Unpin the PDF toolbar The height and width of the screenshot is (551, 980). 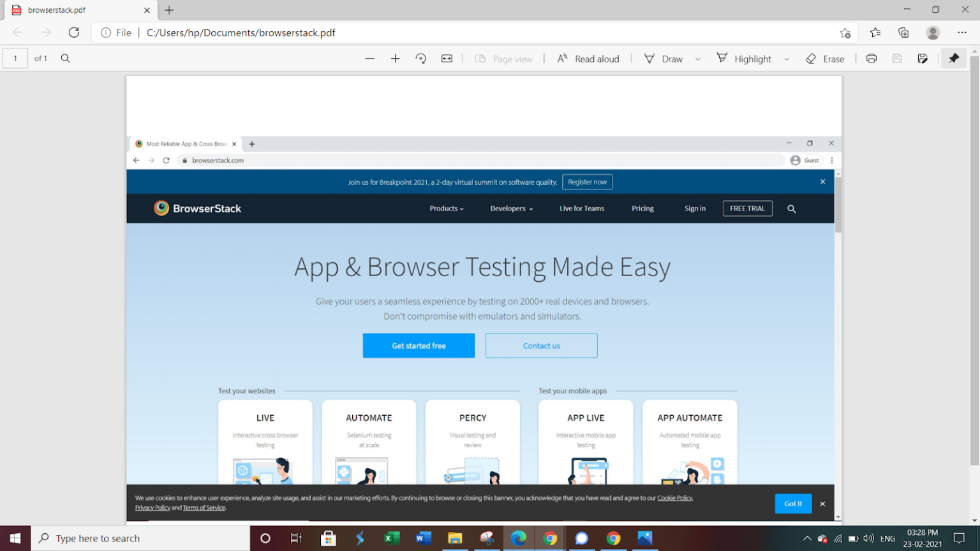click(x=954, y=58)
